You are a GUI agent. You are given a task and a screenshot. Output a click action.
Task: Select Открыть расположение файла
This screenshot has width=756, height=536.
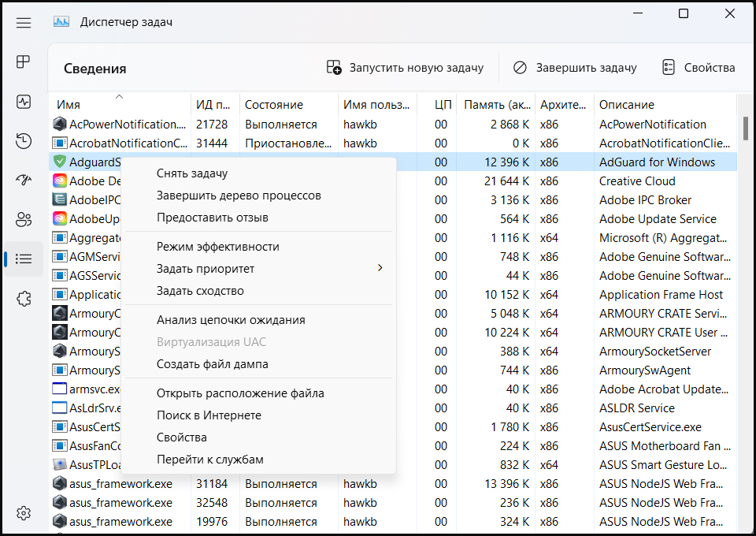click(x=258, y=393)
